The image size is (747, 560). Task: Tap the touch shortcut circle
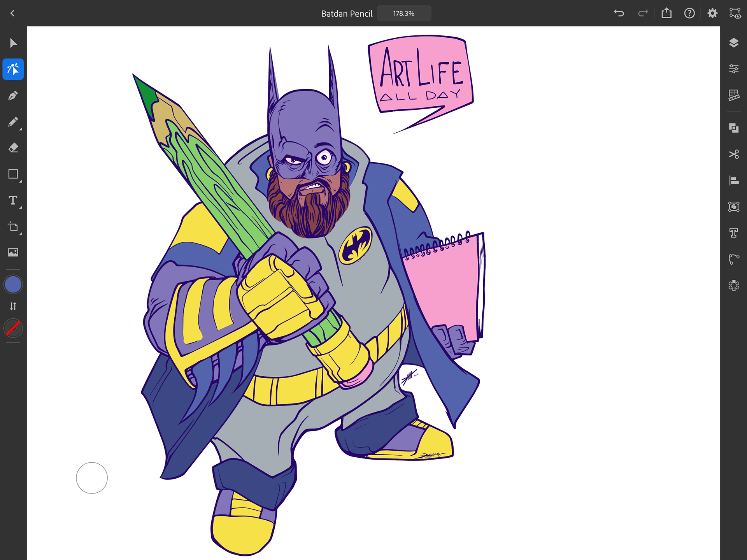pyautogui.click(x=92, y=478)
